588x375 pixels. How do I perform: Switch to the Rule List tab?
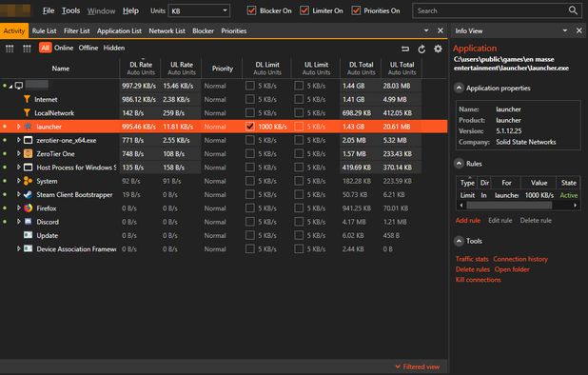pyautogui.click(x=45, y=30)
